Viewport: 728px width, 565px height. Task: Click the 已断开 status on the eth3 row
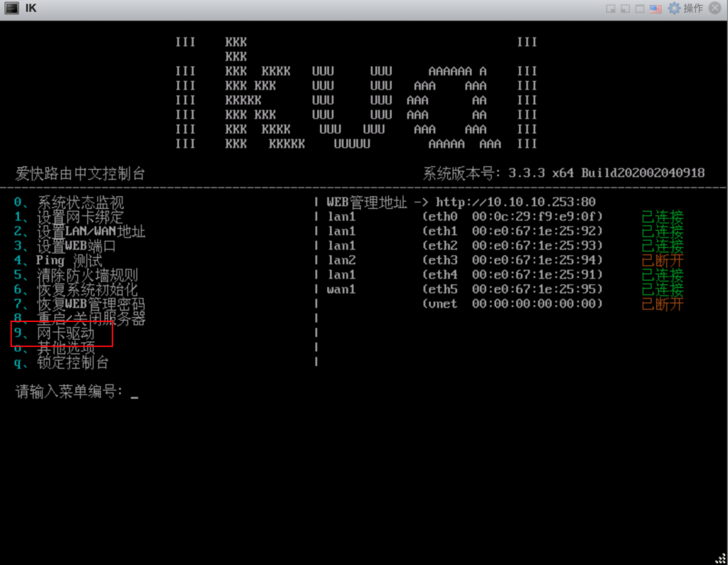(x=663, y=260)
